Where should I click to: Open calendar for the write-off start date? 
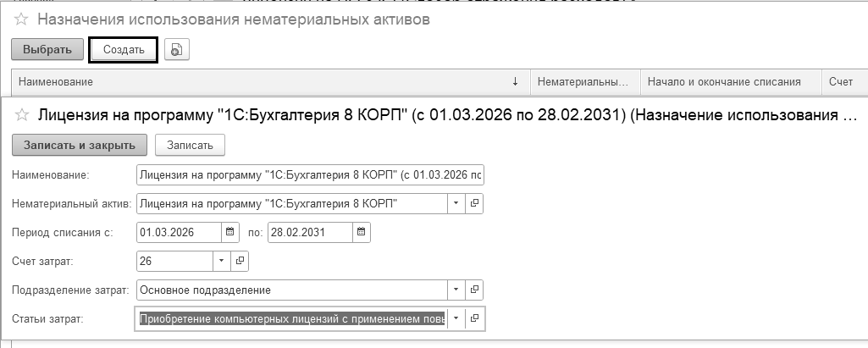230,232
